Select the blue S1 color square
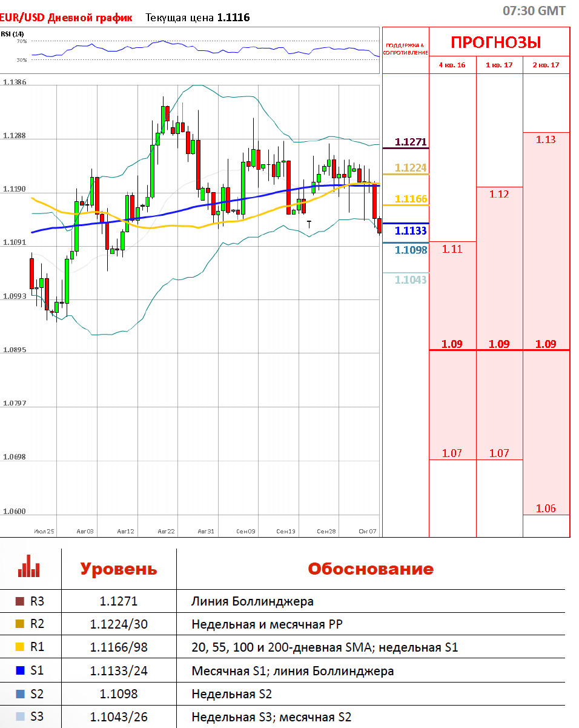 point(19,670)
